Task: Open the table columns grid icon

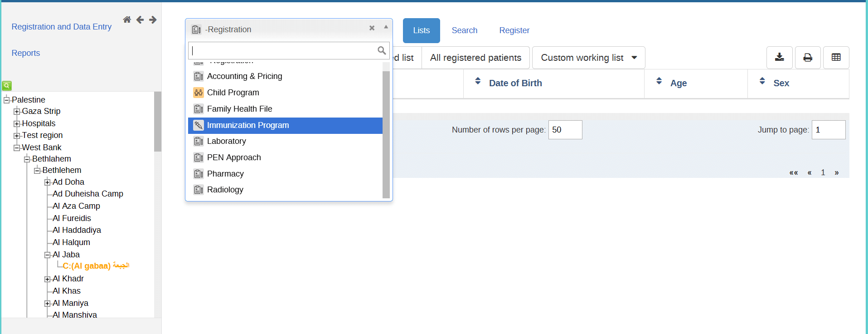Action: click(836, 58)
